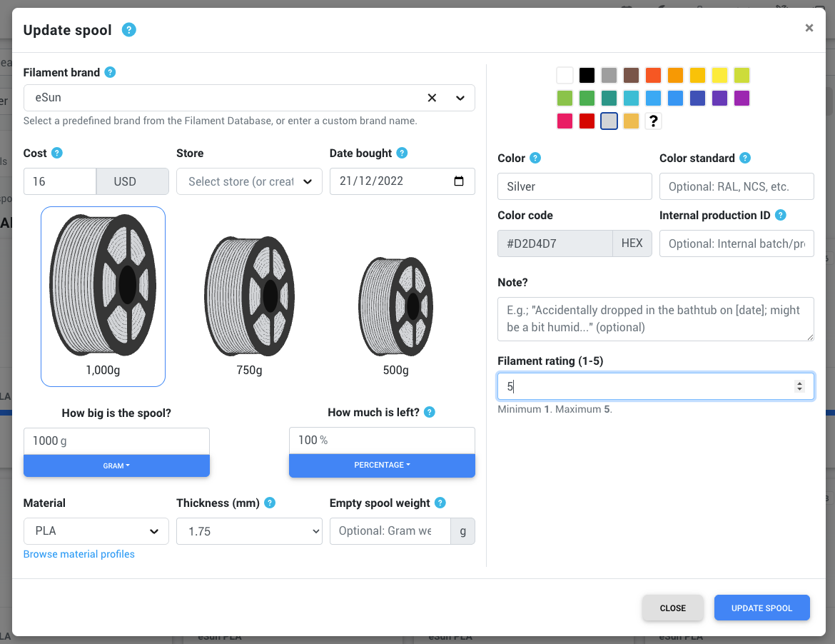Pick the deep orange color swatch
This screenshot has width=835, height=644.
point(654,75)
